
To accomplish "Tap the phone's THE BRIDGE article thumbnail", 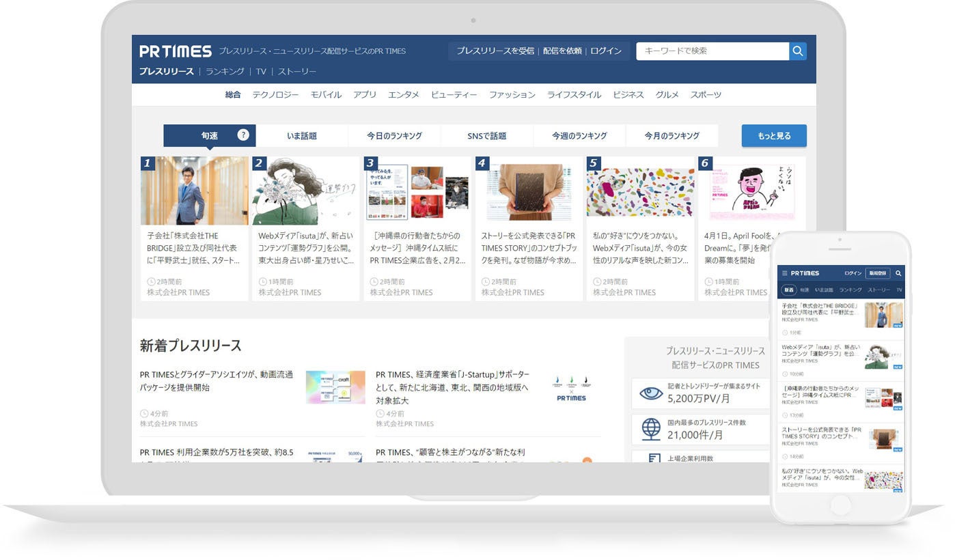I will [x=884, y=315].
